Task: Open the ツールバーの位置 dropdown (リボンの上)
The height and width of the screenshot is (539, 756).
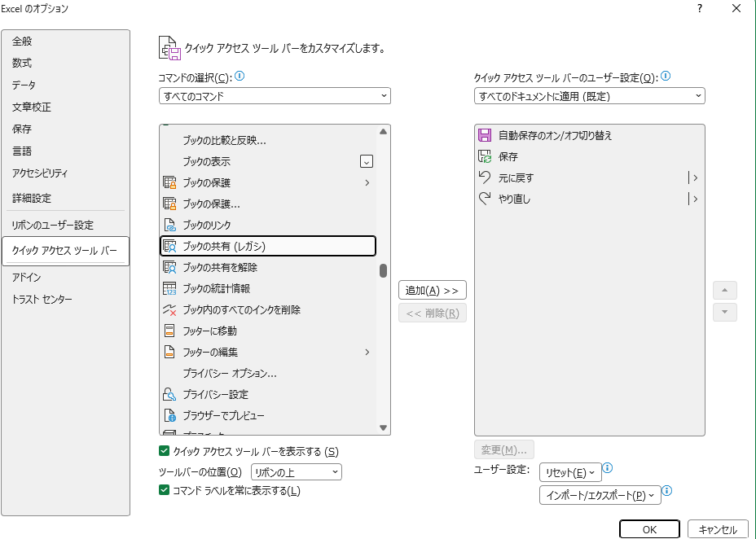Action: pyautogui.click(x=297, y=472)
